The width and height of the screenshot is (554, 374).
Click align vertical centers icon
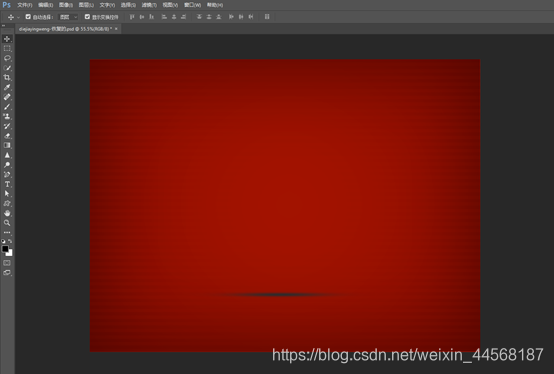[142, 17]
